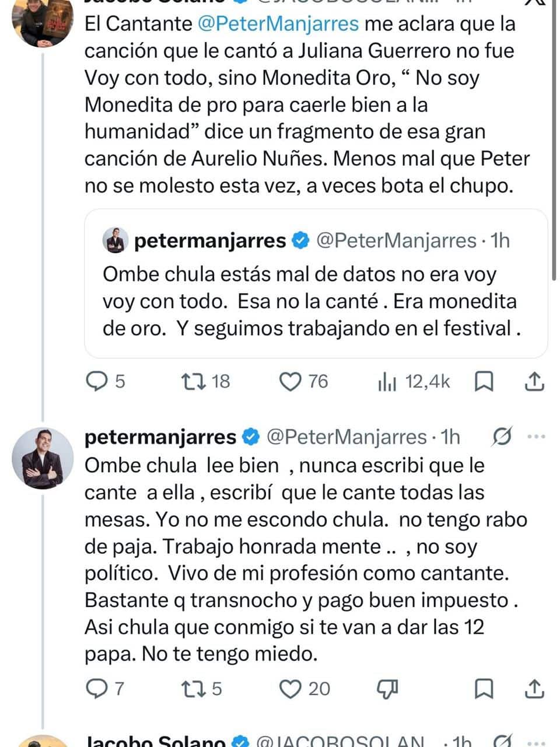Open the Jacobo Solano name at bottom tweet
The height and width of the screenshot is (747, 560).
155,741
